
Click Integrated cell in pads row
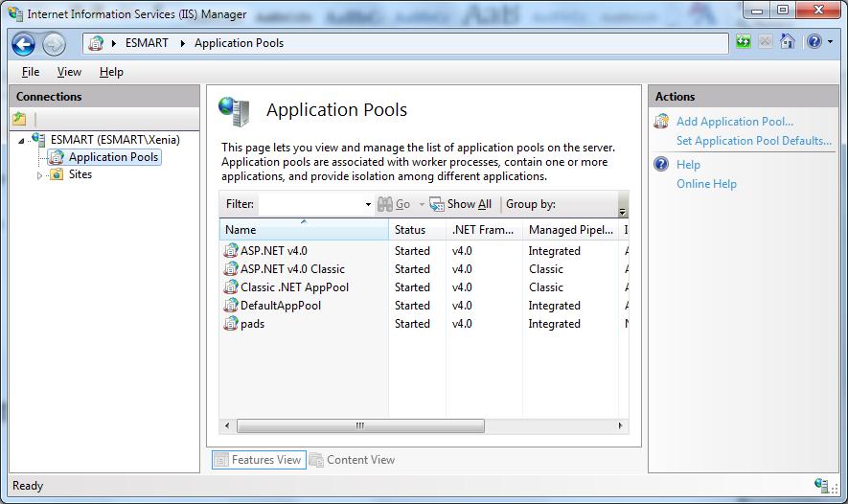555,324
